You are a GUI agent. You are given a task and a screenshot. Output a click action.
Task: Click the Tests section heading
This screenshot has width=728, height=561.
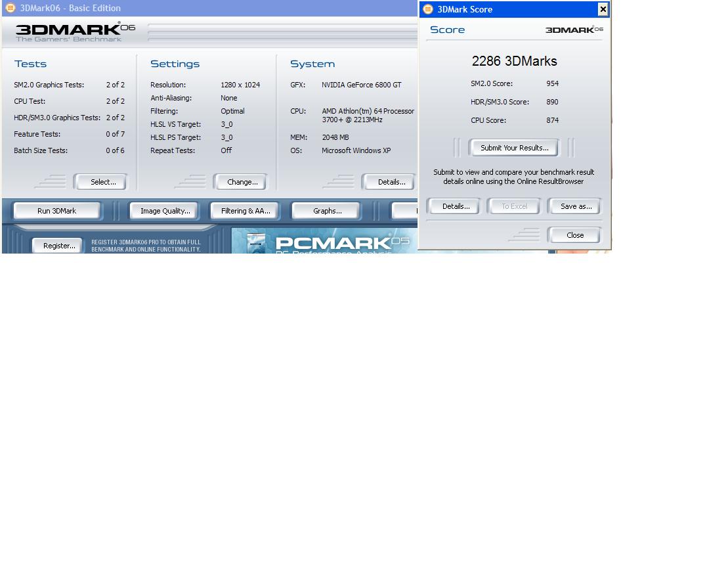30,64
